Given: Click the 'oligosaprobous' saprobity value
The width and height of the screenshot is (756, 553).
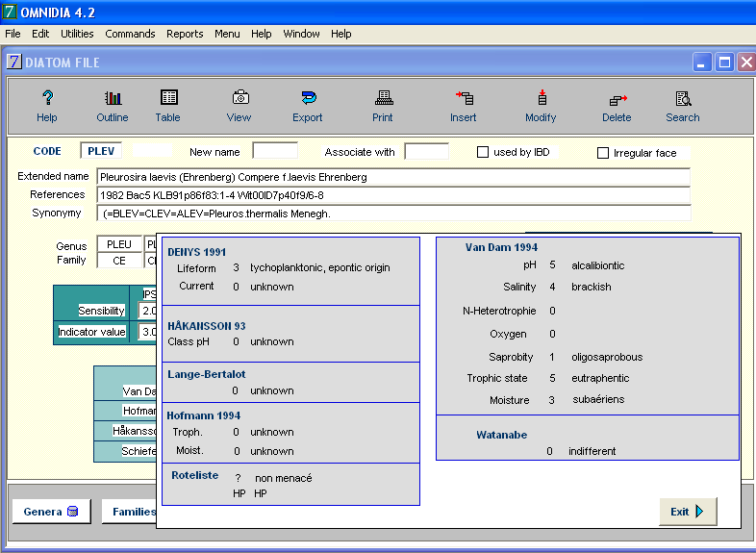Looking at the screenshot, I should (607, 357).
